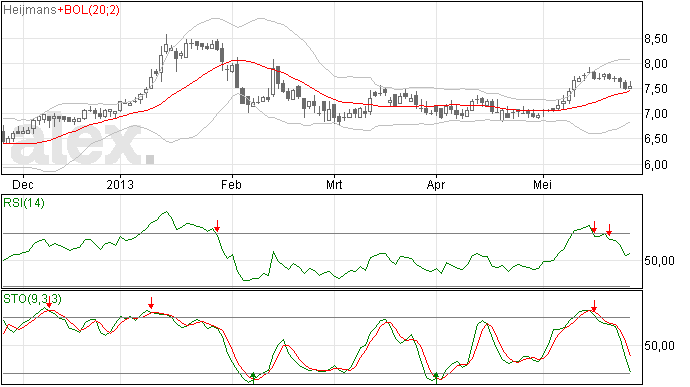Click the RSI sell arrow at end of January
This screenshot has width=690, height=387.
[217, 226]
